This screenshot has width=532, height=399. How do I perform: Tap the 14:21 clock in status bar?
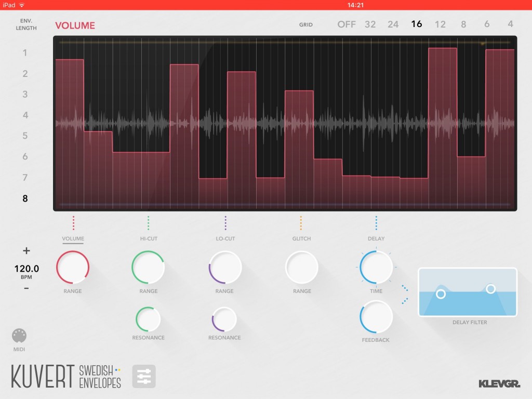click(355, 5)
